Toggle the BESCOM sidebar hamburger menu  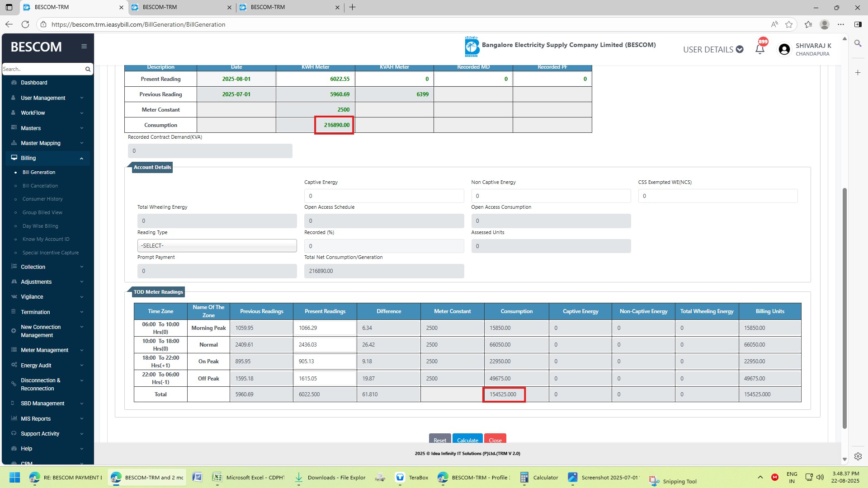coord(84,47)
